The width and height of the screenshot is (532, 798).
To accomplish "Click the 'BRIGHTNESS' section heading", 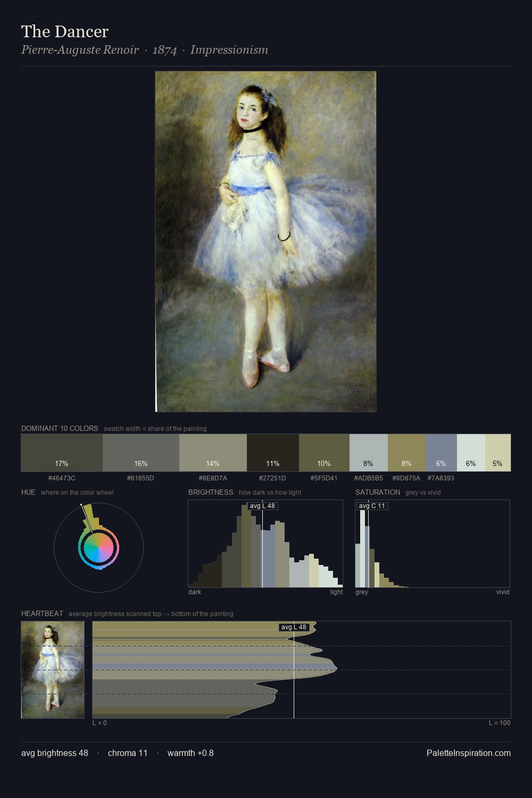I will point(211,492).
